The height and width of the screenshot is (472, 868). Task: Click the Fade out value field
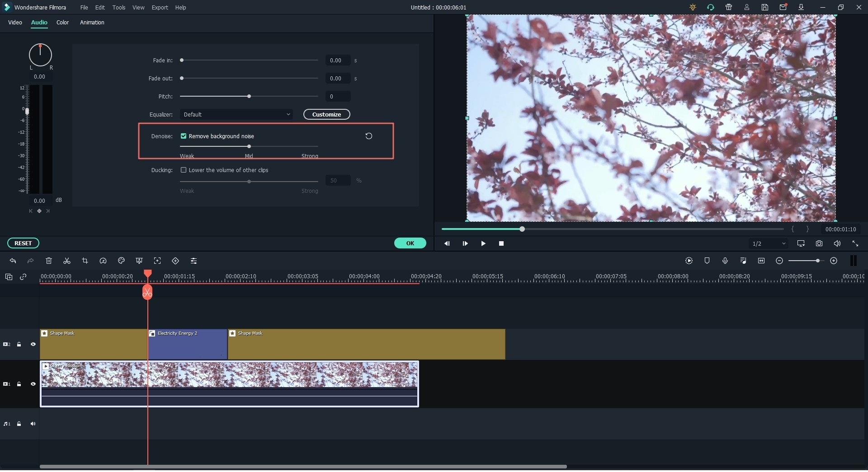338,79
